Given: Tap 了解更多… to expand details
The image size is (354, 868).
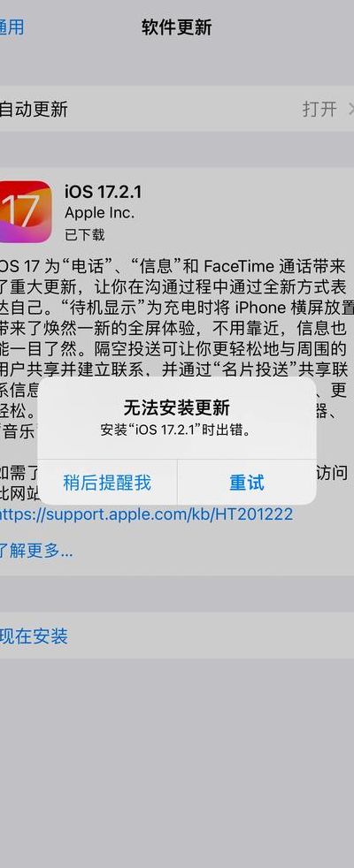Looking at the screenshot, I should pyautogui.click(x=36, y=551).
